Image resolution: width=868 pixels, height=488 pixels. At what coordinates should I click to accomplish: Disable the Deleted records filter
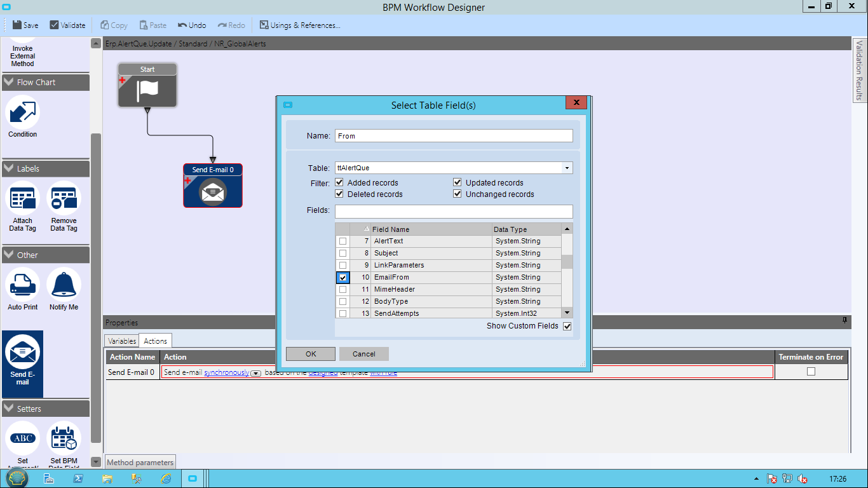click(x=339, y=194)
